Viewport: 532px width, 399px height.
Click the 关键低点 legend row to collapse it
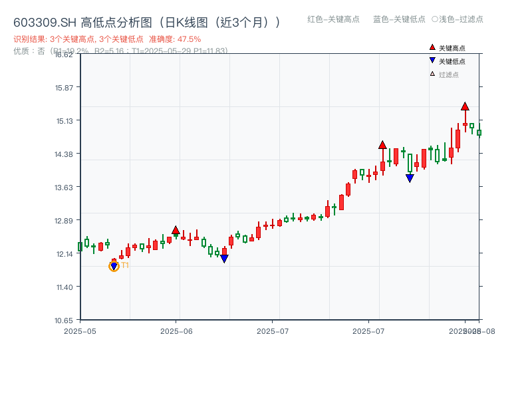(x=452, y=62)
